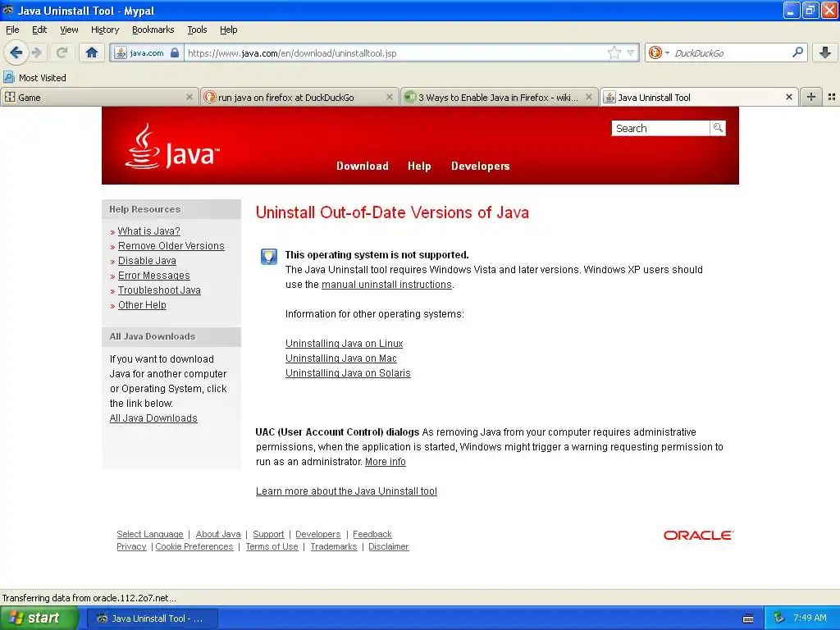Close the Java Uninstall Tool tab
The image size is (840, 630).
pos(788,97)
